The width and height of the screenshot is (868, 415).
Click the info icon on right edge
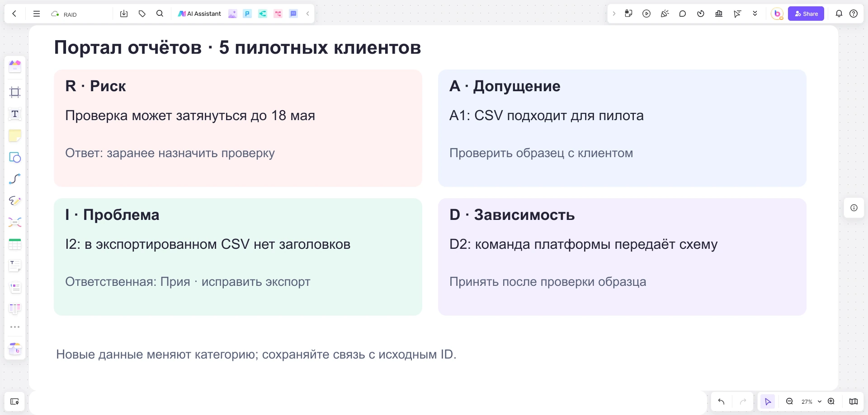pyautogui.click(x=854, y=208)
